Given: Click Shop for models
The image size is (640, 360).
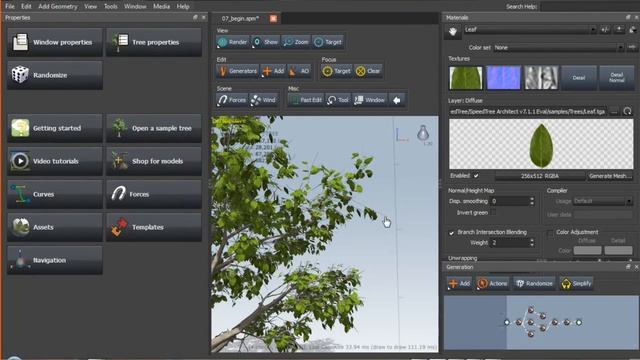Looking at the screenshot, I should (154, 161).
